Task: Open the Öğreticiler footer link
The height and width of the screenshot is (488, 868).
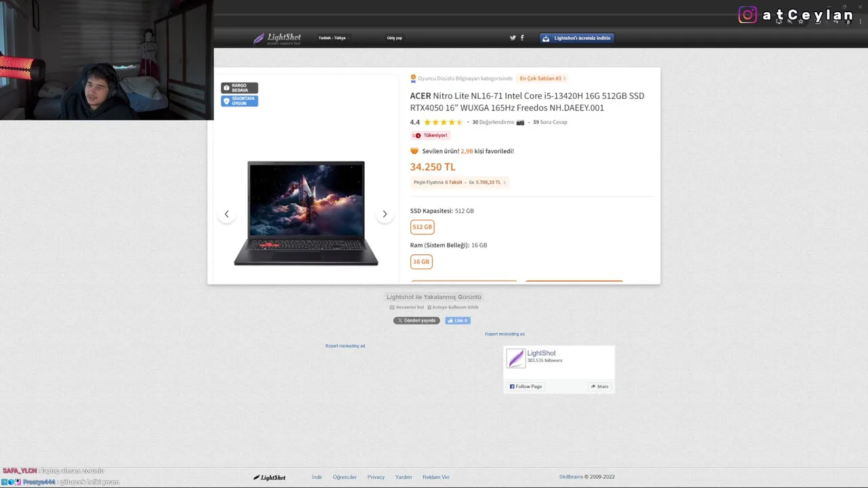Action: [x=344, y=477]
